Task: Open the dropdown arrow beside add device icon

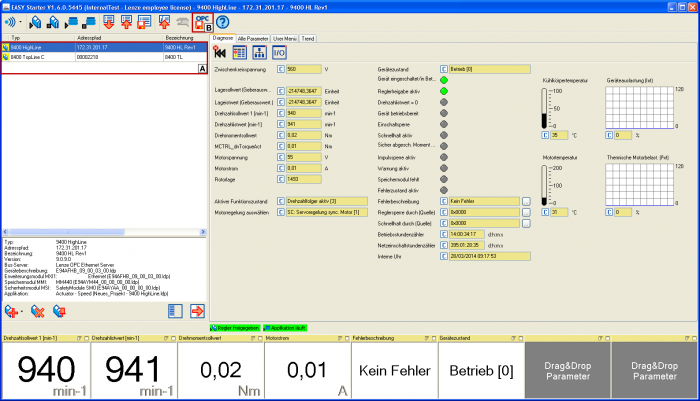Action: pyautogui.click(x=21, y=312)
